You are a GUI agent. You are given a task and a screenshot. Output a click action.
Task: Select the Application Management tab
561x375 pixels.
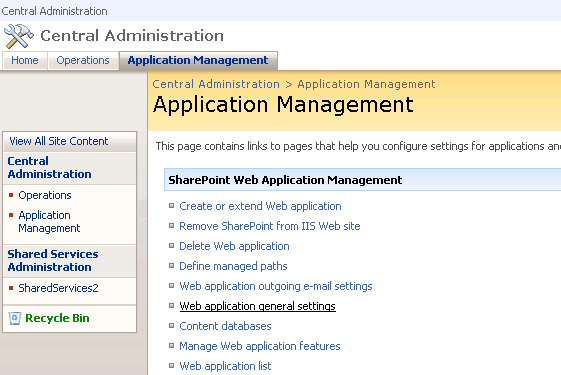[x=198, y=60]
